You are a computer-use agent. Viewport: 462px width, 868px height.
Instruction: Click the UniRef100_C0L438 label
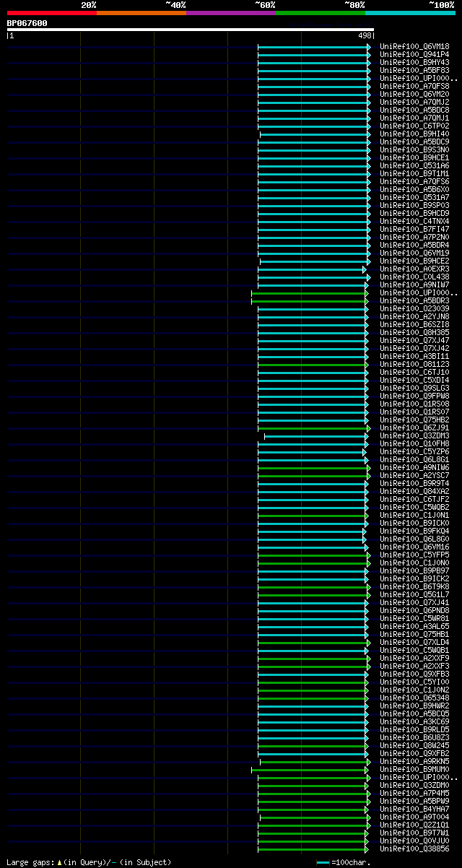pos(414,277)
